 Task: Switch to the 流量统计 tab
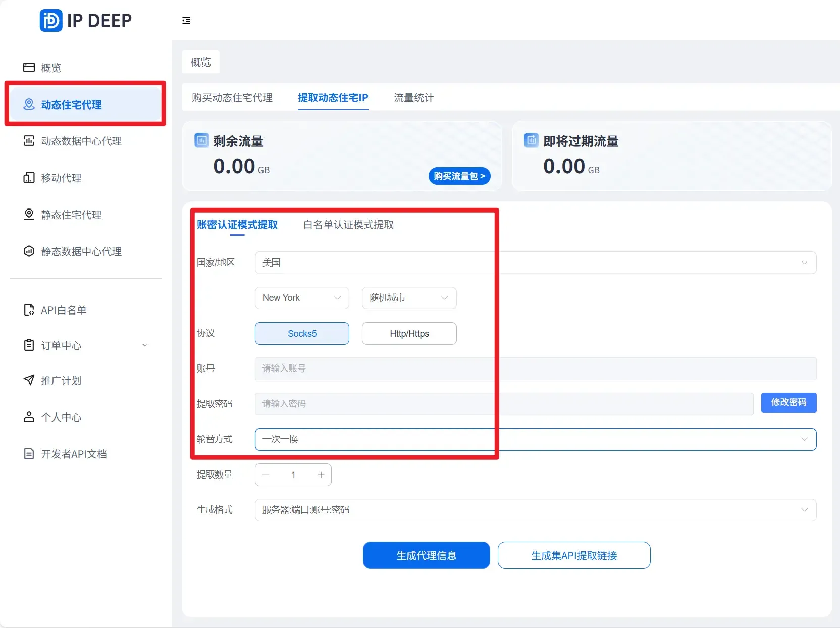(413, 98)
